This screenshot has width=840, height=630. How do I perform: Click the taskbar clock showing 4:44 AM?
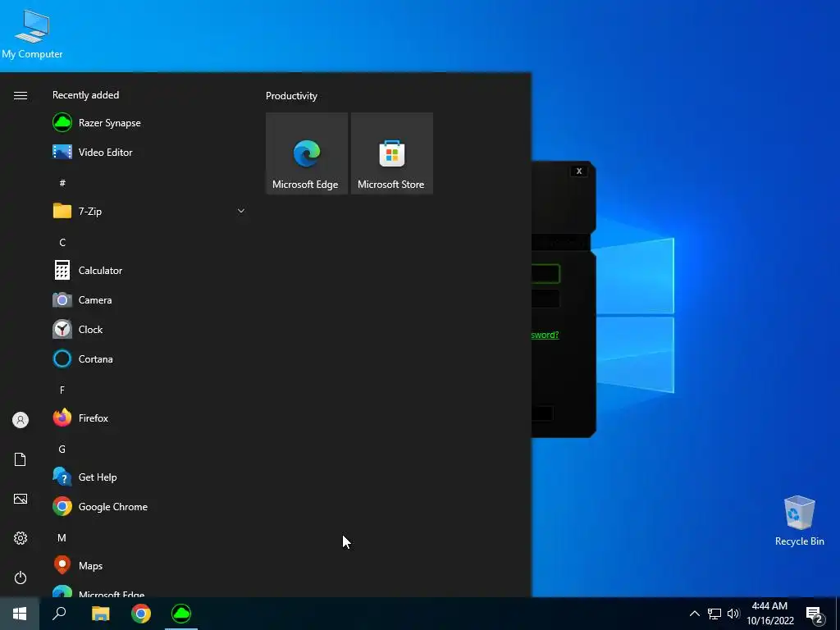point(769,614)
